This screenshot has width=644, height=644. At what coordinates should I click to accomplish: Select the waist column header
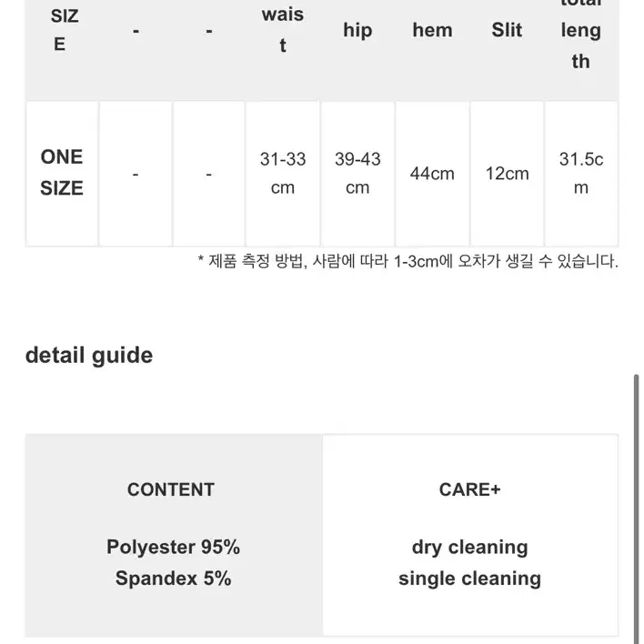(x=283, y=30)
